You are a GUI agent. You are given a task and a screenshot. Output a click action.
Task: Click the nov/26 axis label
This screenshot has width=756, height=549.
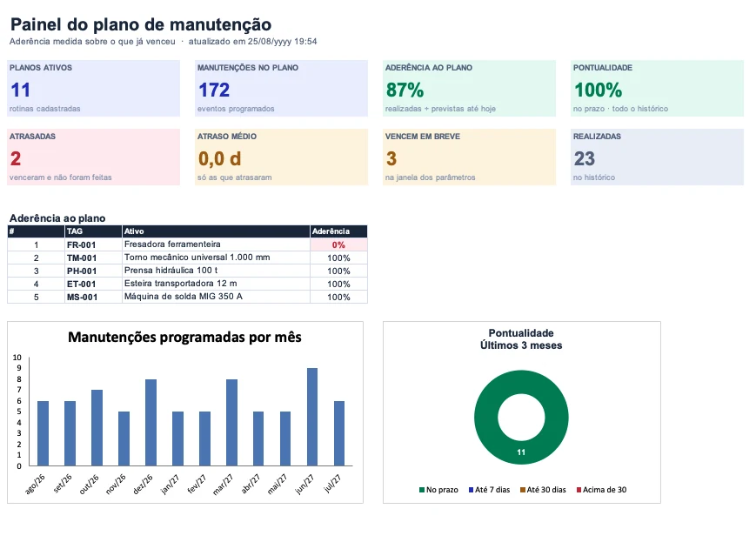116,484
